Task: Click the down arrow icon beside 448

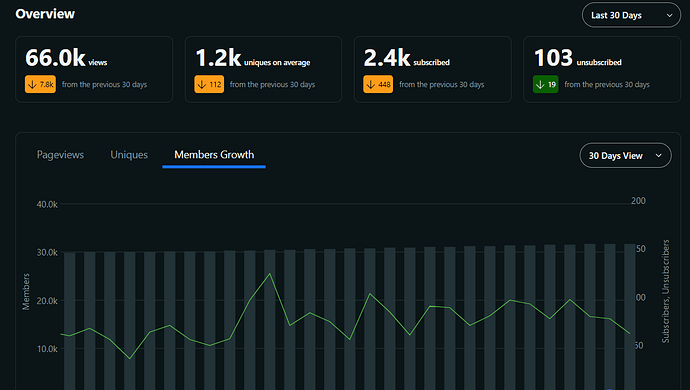Action: [371, 85]
